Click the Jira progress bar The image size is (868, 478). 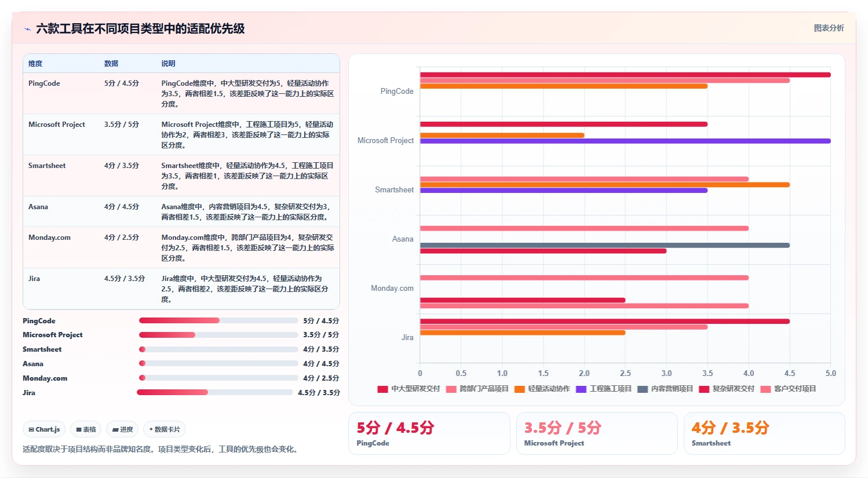215,392
